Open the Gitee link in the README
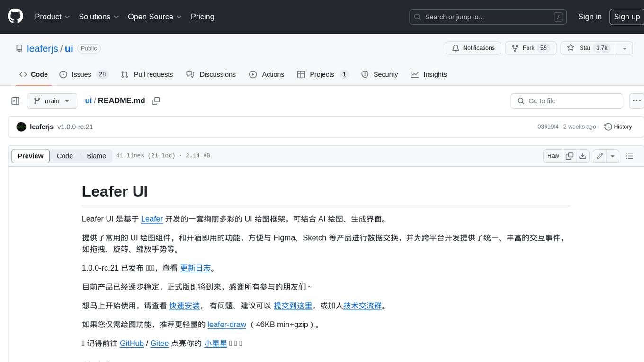 (160, 344)
